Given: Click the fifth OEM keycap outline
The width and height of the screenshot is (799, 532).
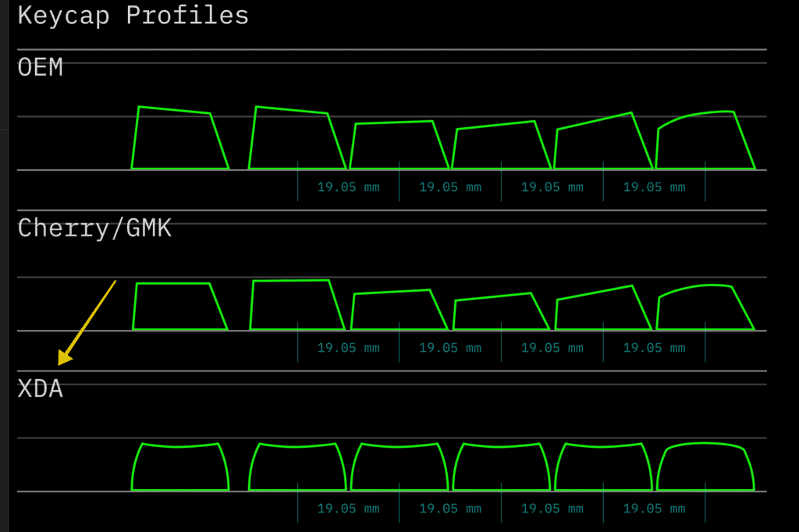Looking at the screenshot, I should tap(603, 141).
